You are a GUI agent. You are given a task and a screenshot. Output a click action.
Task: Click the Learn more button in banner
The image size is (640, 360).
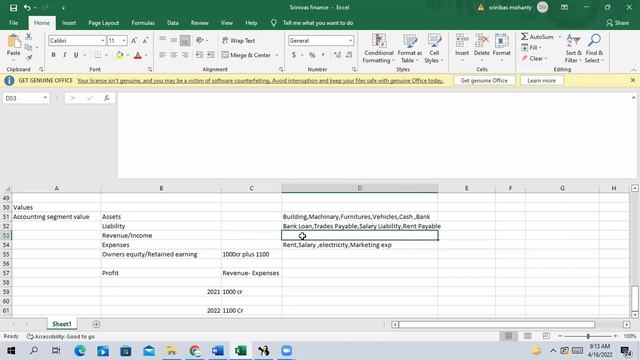point(541,80)
